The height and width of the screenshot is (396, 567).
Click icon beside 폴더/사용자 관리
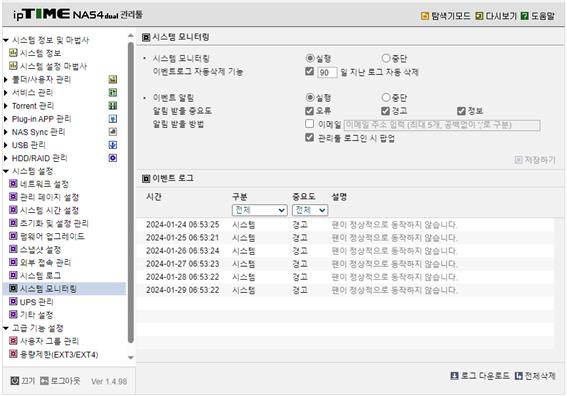coord(113,80)
